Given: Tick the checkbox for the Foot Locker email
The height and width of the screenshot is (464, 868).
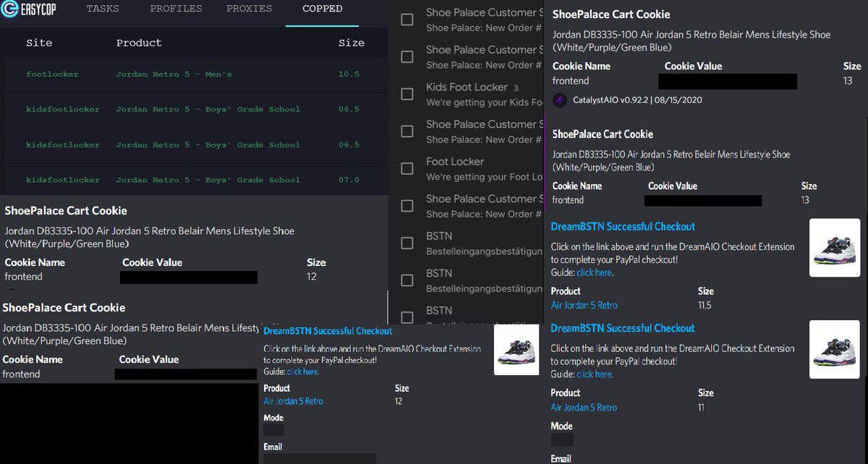Looking at the screenshot, I should point(407,168).
